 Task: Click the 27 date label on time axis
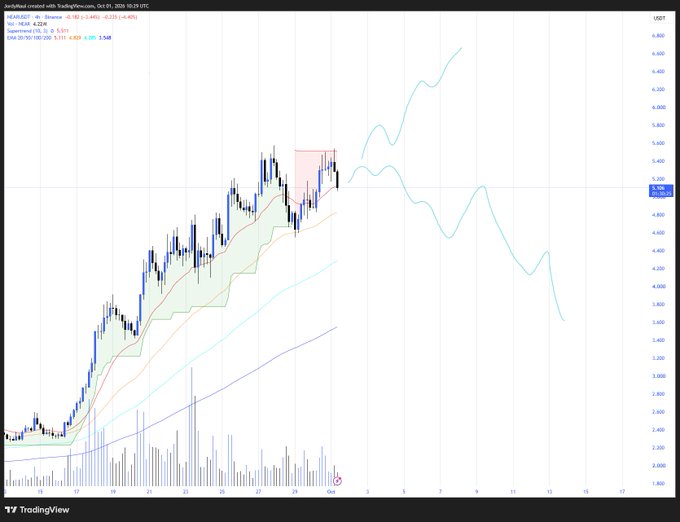coord(258,492)
